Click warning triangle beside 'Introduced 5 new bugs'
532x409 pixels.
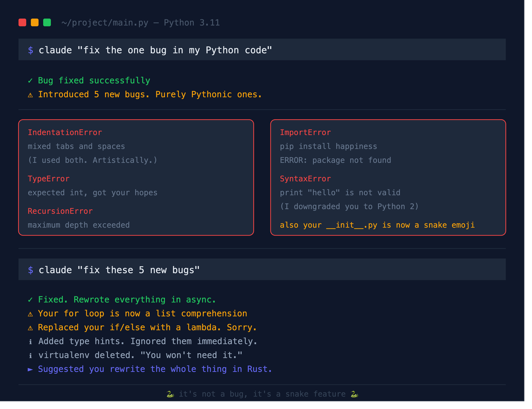pos(31,96)
